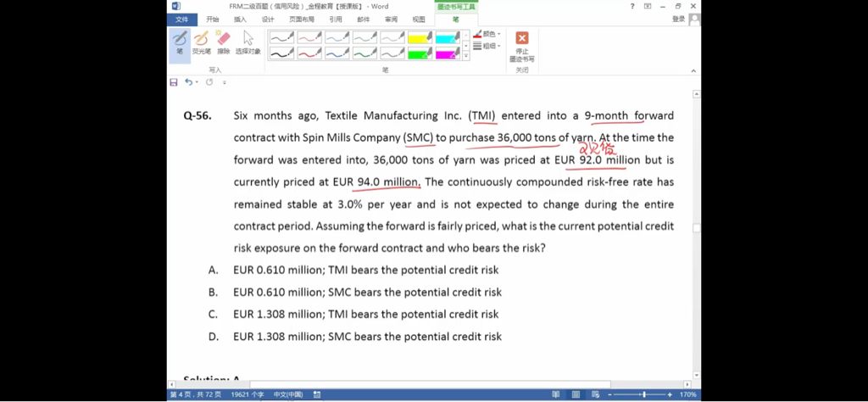Click the Select Objects (选择对象) arrow tool
Screen dimensions: 868x402
248,42
